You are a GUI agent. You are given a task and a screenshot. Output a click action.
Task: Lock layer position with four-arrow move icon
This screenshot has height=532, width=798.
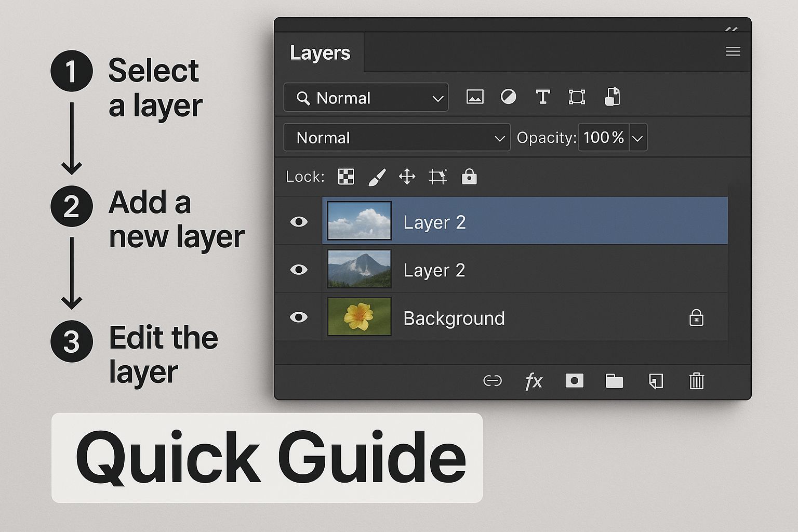pyautogui.click(x=407, y=177)
